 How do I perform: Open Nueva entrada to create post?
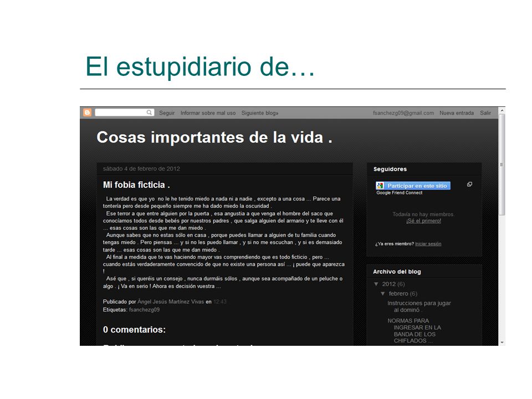(x=456, y=113)
